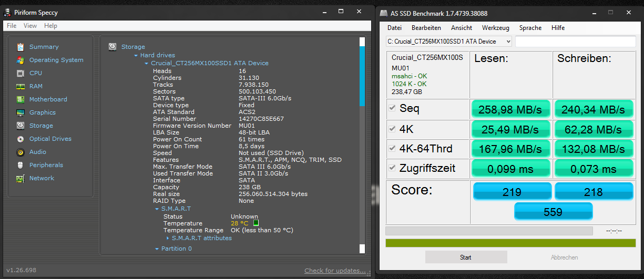Select the Motherboard icon in sidebar
The height and width of the screenshot is (279, 644).
coord(21,99)
